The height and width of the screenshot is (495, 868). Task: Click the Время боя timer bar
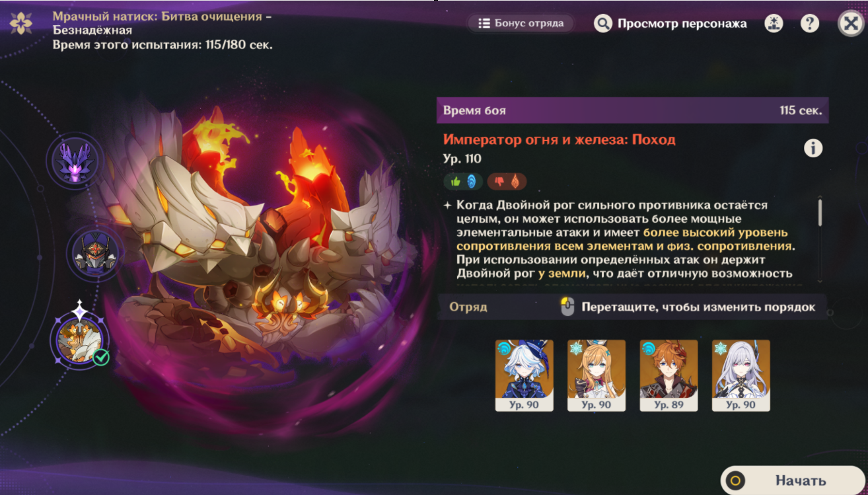(x=632, y=110)
